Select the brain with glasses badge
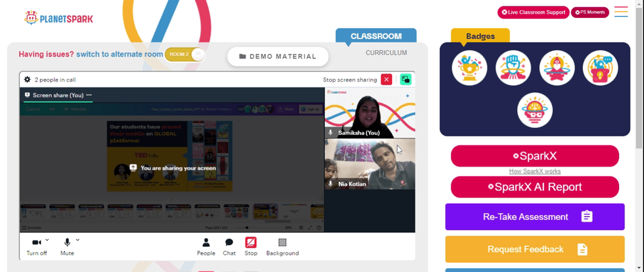Screen dimensions: 644x272 pos(535,110)
